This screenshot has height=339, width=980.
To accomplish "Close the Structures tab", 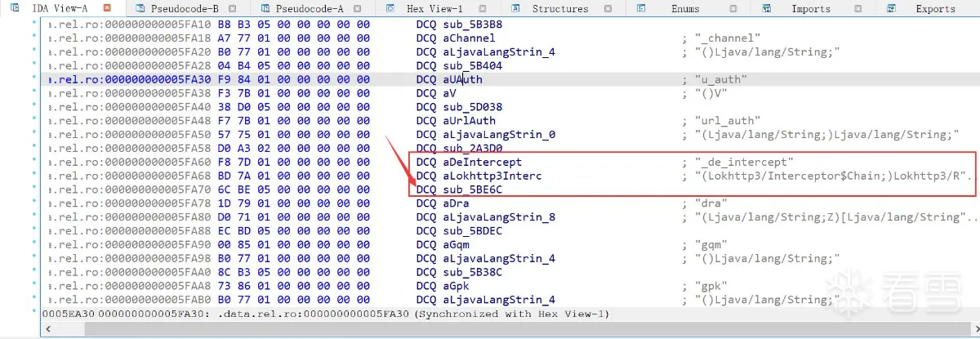I will (608, 8).
